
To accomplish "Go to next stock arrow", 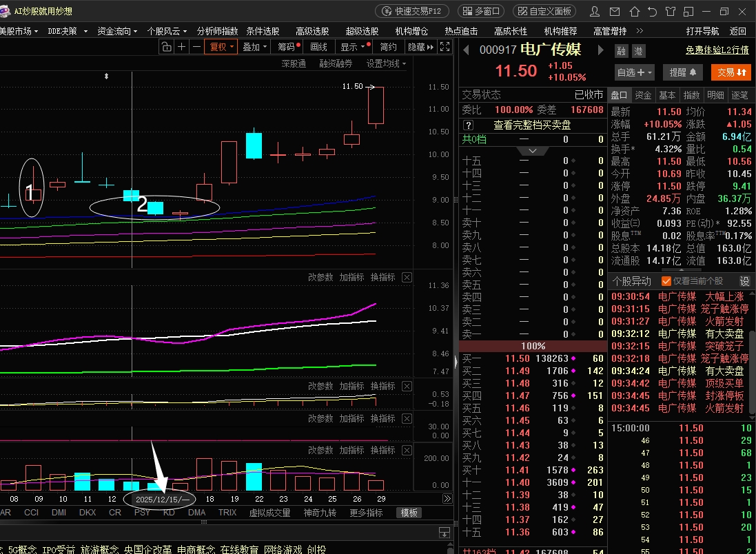I will click(x=600, y=50).
